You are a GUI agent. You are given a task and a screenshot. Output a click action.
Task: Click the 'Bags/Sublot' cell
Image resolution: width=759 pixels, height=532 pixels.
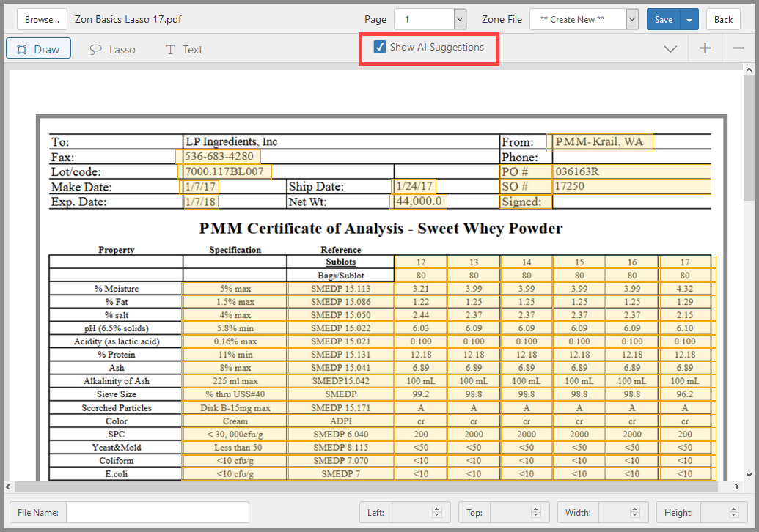pyautogui.click(x=341, y=276)
